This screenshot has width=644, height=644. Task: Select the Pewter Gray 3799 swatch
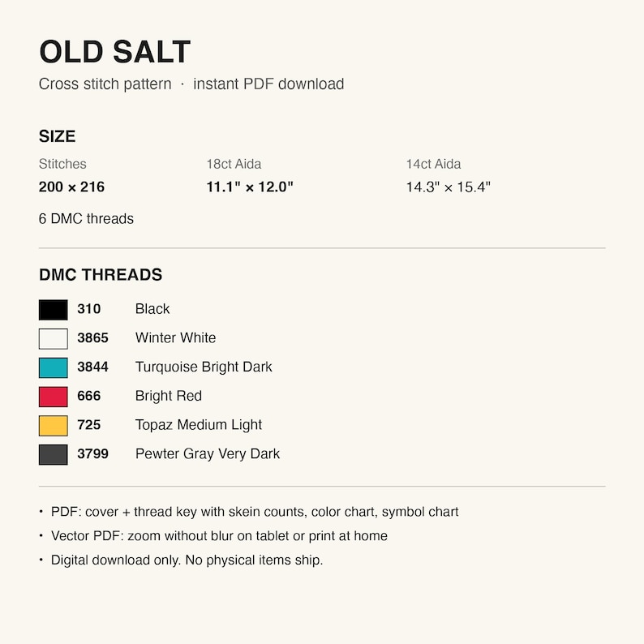[54, 455]
